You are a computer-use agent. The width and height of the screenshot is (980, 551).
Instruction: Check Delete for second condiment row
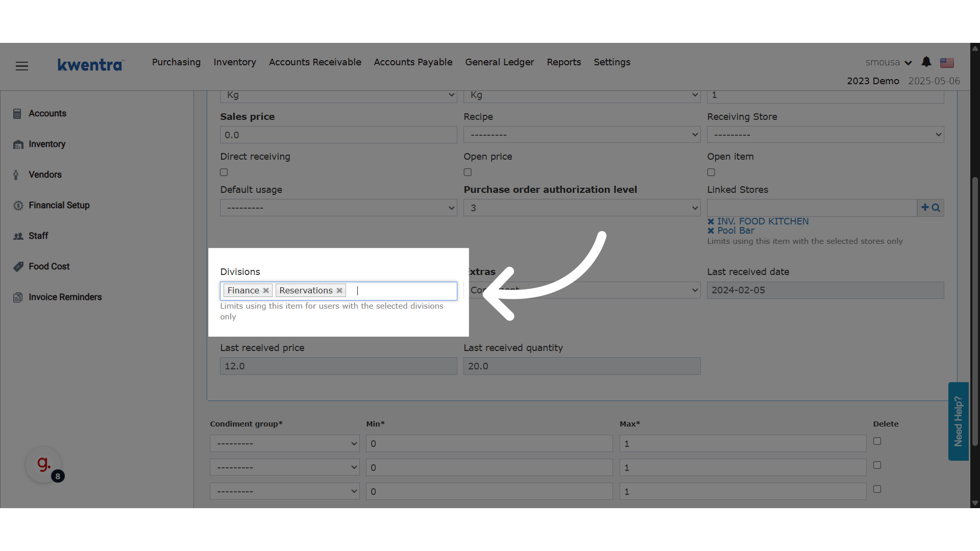877,465
